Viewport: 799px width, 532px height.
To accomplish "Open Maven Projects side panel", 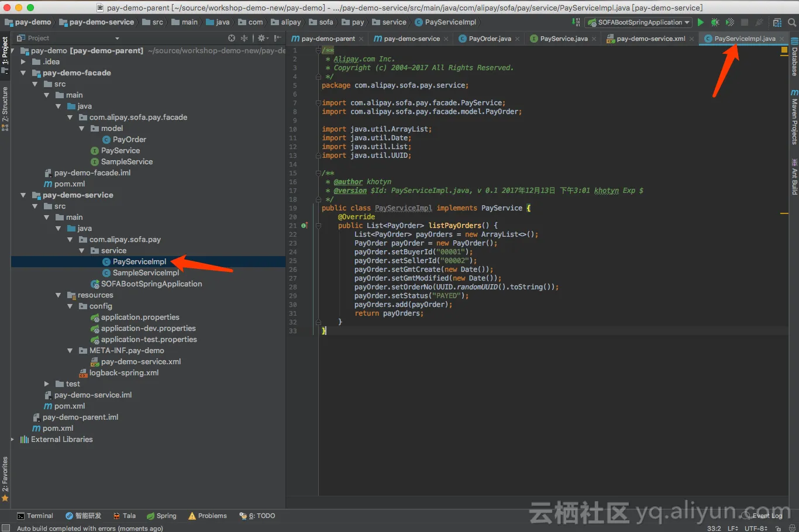I will tap(794, 117).
